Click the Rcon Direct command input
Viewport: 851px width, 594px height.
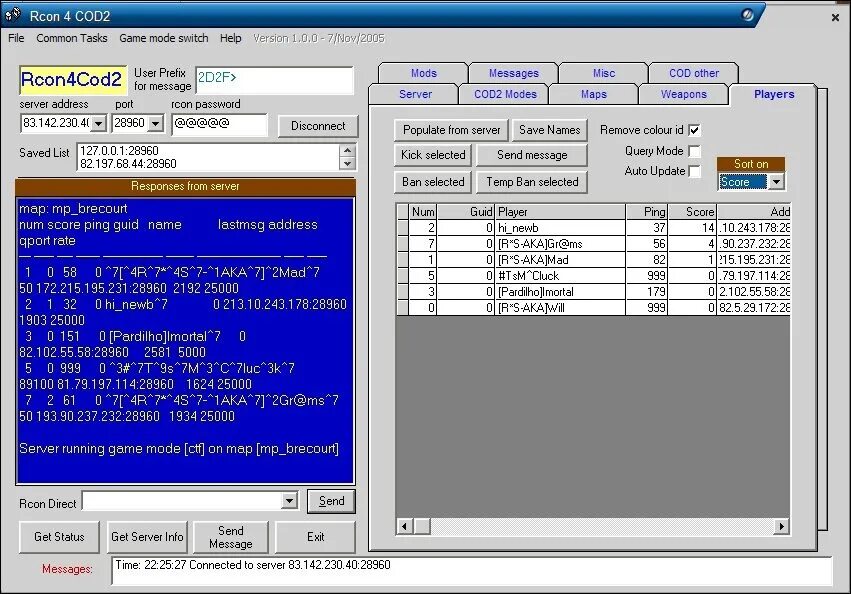click(182, 501)
